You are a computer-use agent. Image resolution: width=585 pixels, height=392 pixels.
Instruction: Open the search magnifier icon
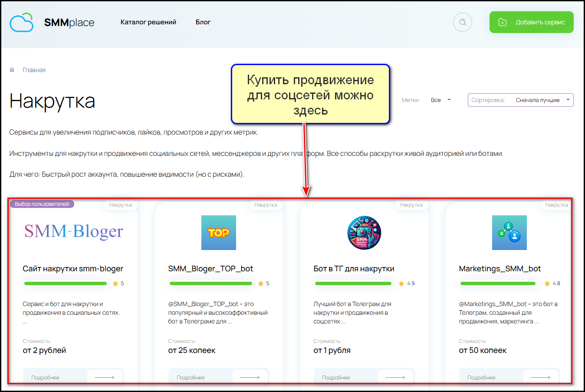[462, 22]
